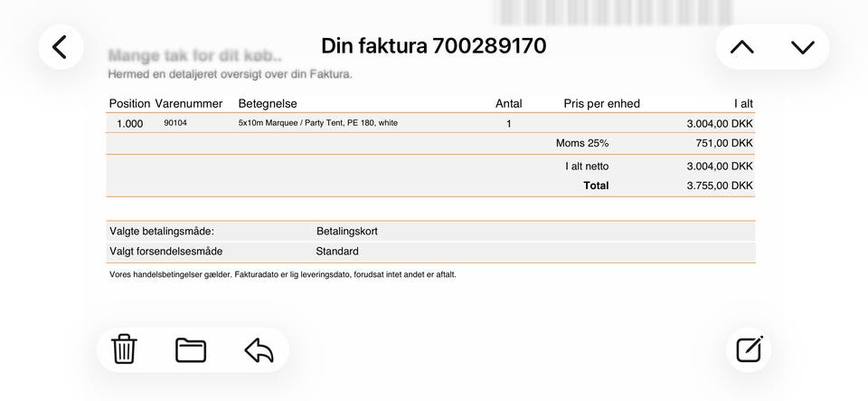Delete this email with trash icon

124,349
